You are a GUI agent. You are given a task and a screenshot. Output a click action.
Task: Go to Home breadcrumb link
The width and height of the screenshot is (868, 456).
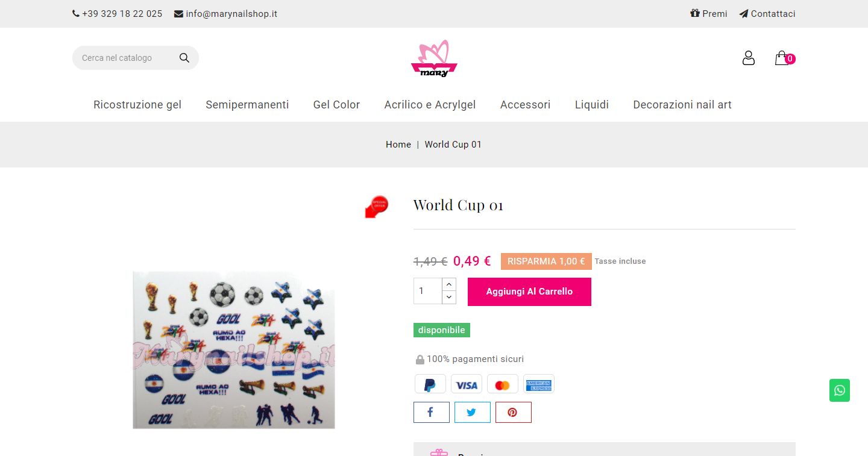pos(398,145)
